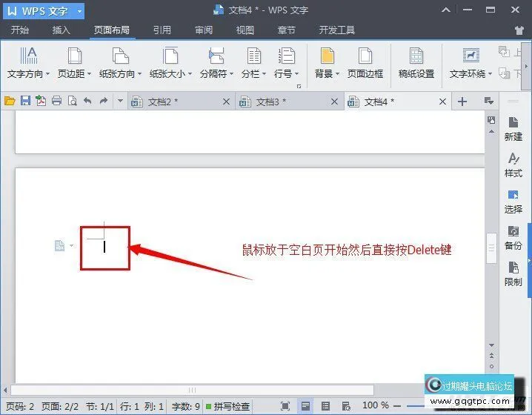Image resolution: width=532 pixels, height=415 pixels.
Task: Click the page layout options icon beside cursor
Action: pos(60,245)
